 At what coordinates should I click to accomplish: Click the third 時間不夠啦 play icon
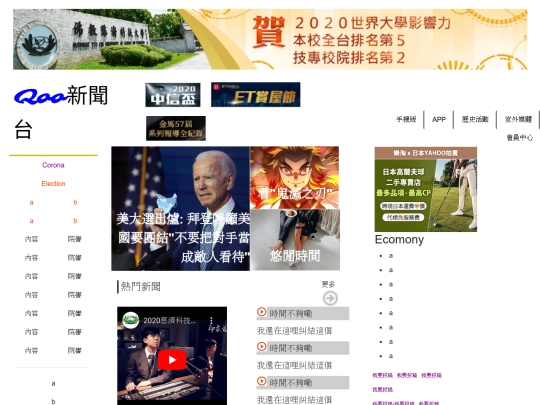coord(261,381)
